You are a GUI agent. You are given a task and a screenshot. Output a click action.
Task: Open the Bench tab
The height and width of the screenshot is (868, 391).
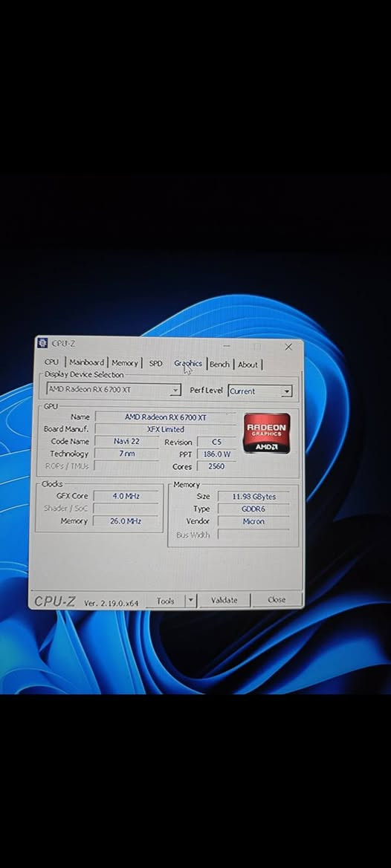(x=219, y=365)
